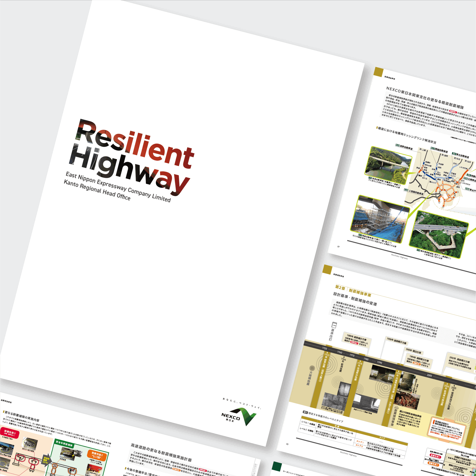Click the Law book icon above 基準改訂

click(x=334, y=325)
